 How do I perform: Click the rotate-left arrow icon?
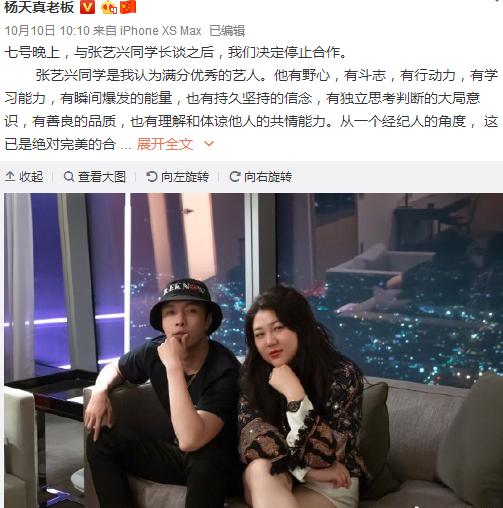click(x=151, y=176)
